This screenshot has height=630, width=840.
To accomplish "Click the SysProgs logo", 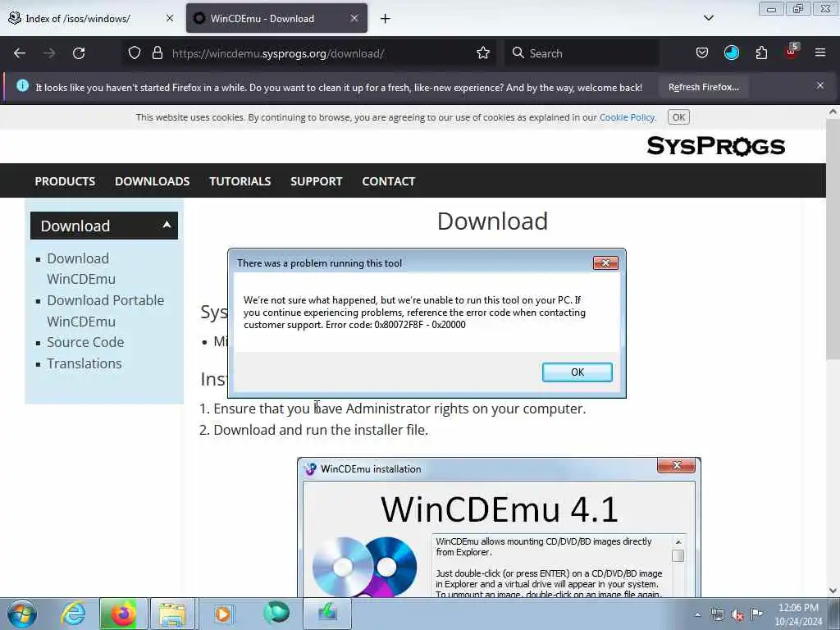I will point(715,146).
